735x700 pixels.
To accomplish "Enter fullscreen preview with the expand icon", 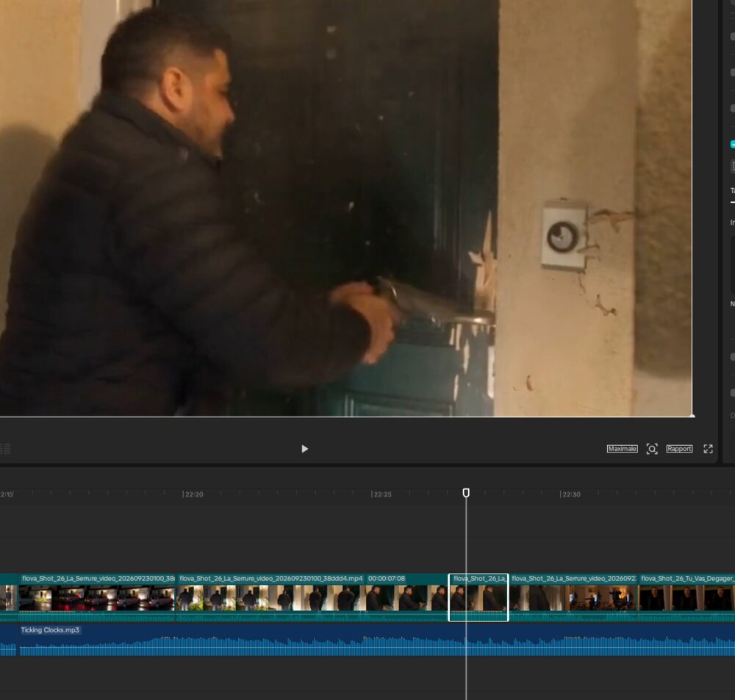I will pyautogui.click(x=709, y=449).
